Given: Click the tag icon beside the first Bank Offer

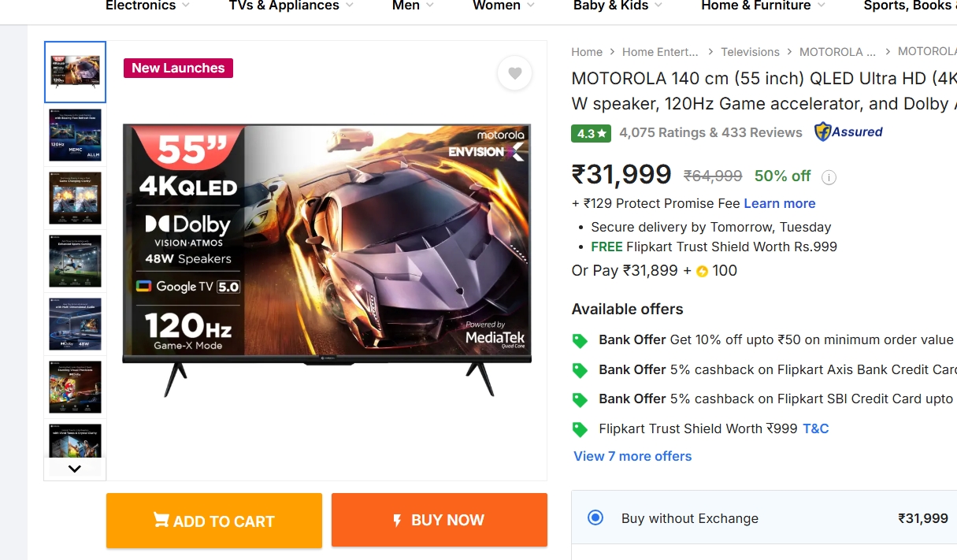Looking at the screenshot, I should tap(581, 340).
